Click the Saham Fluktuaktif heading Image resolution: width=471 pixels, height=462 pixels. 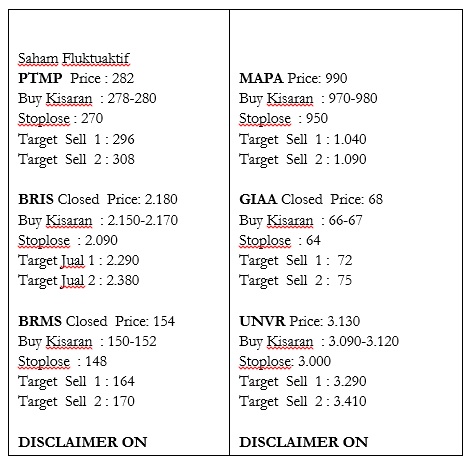click(74, 59)
